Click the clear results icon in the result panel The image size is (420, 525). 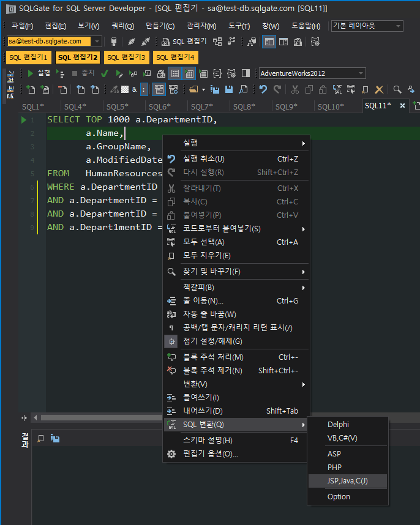40,438
